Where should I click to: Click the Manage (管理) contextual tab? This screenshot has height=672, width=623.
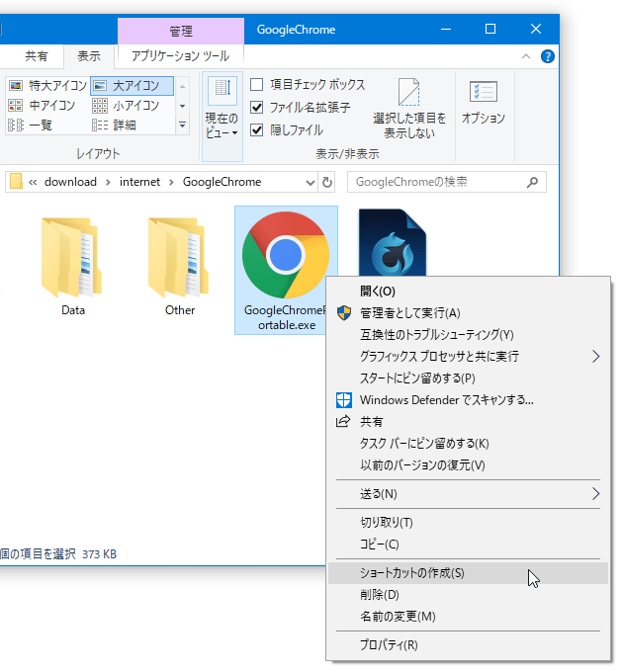click(181, 31)
